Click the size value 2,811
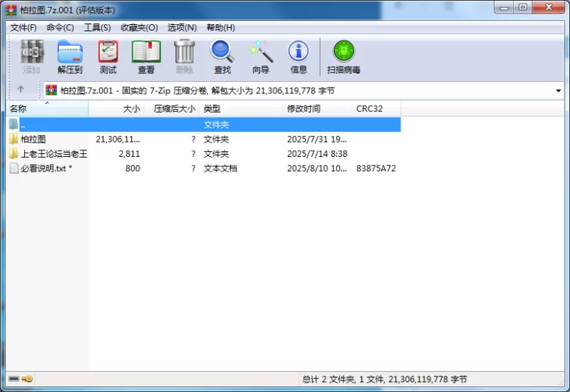Screen dimensions: 570x392 130,154
